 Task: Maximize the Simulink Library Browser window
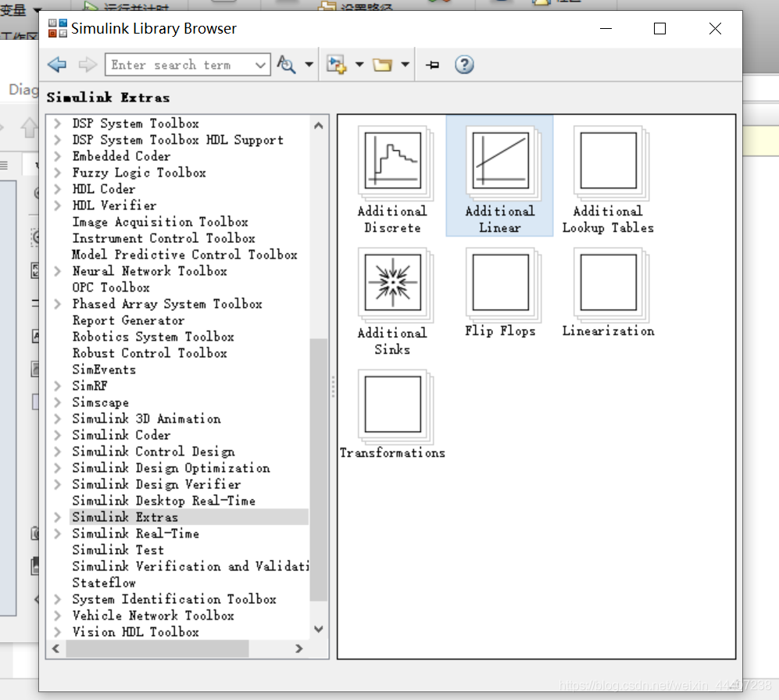(x=659, y=29)
